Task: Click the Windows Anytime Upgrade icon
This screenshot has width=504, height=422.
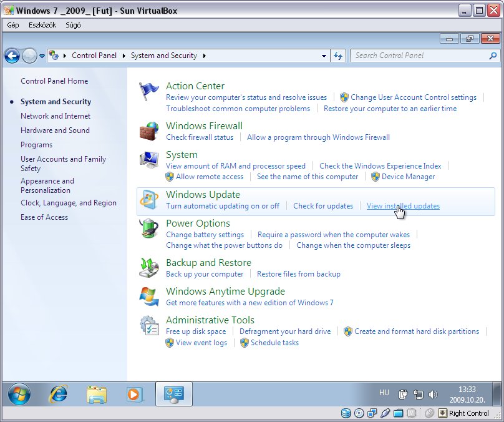Action: pos(149,297)
